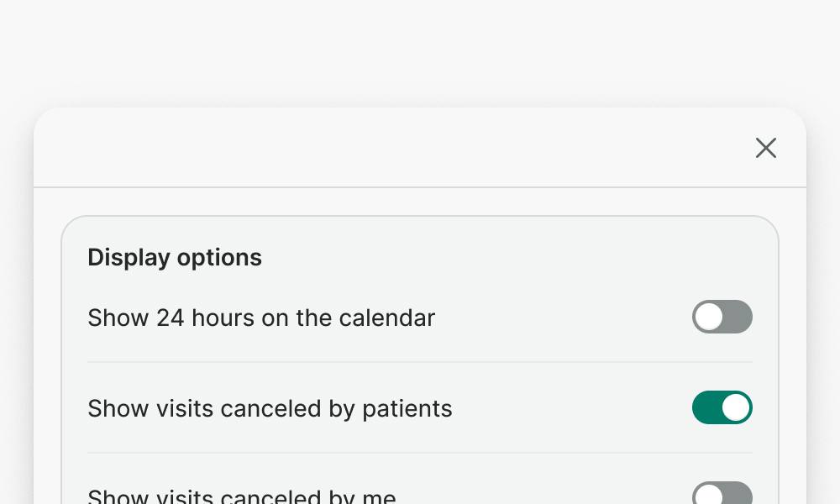840x504 pixels.
Task: Click the blank area in the 24 hours row
Action: [563, 318]
